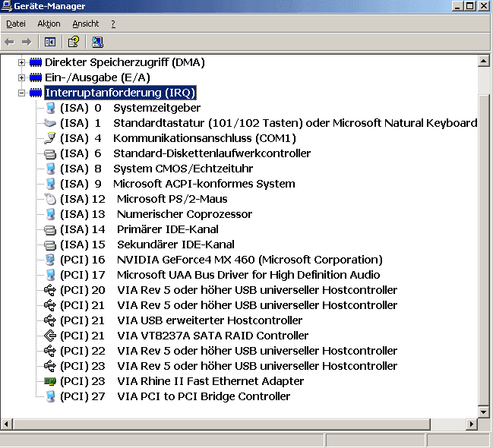This screenshot has height=448, width=493.
Task: Click the Standardtastatur keyboard icon
Action: (x=50, y=123)
